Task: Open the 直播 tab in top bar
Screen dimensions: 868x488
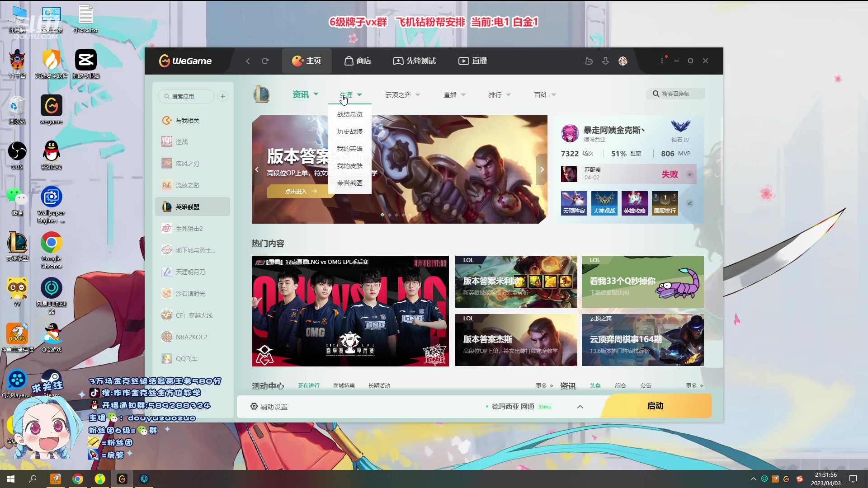Action: coord(472,61)
